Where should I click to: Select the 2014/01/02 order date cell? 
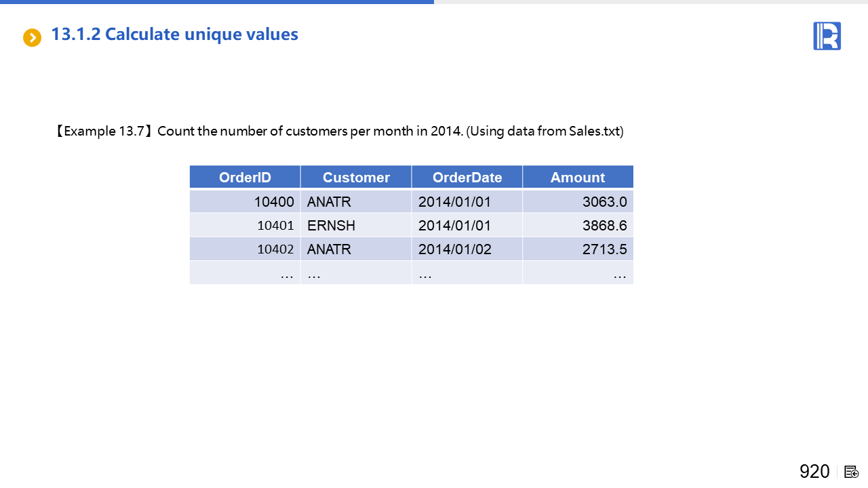click(467, 249)
